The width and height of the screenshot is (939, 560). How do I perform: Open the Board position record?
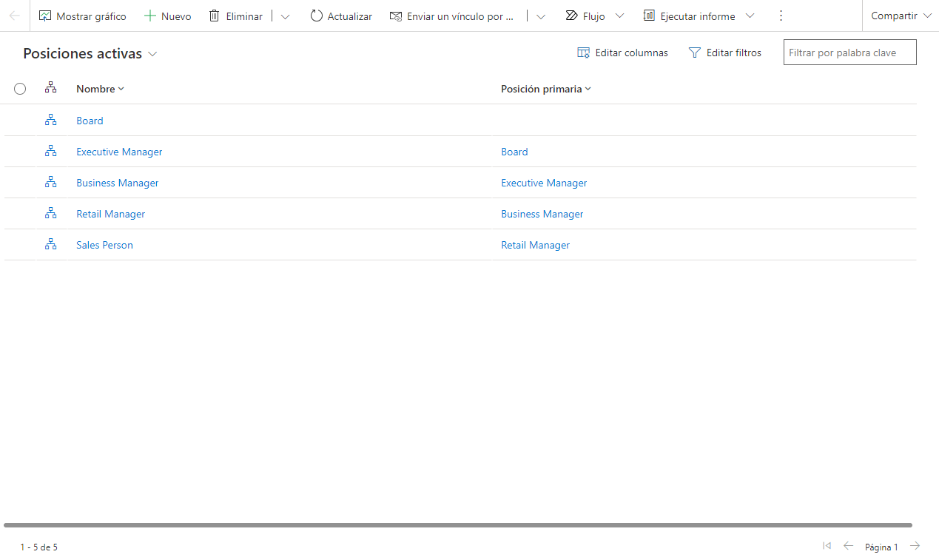pyautogui.click(x=90, y=121)
